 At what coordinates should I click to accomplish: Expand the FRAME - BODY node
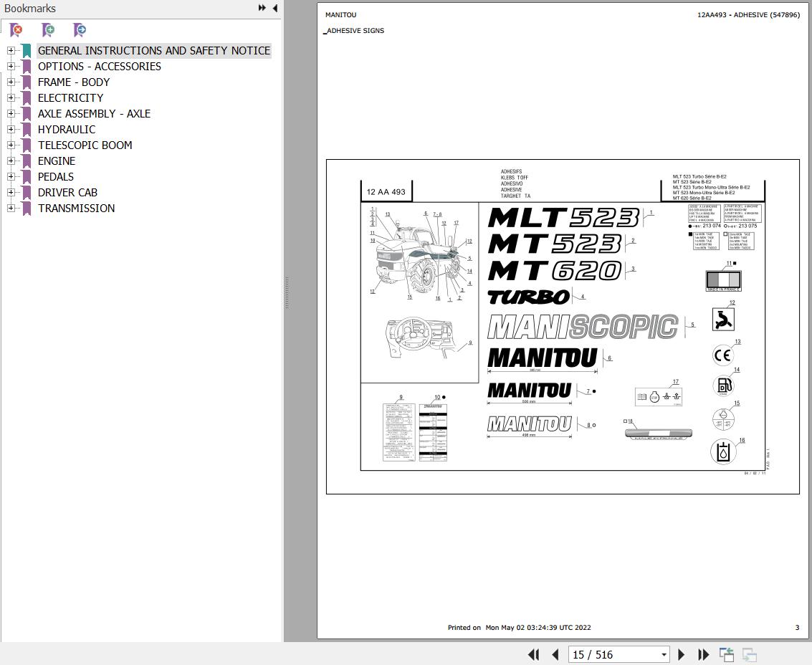tap(11, 82)
